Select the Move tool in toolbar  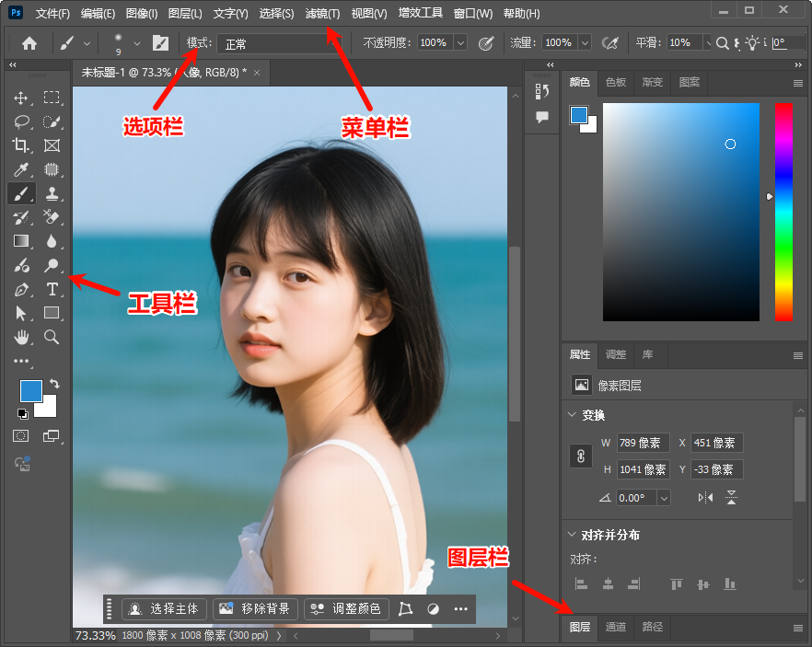point(21,98)
